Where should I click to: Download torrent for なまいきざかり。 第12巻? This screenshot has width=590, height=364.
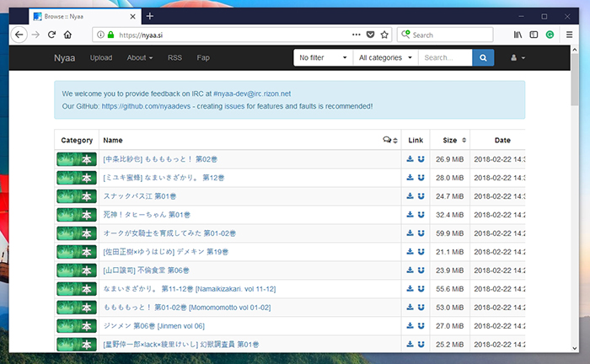tap(410, 178)
